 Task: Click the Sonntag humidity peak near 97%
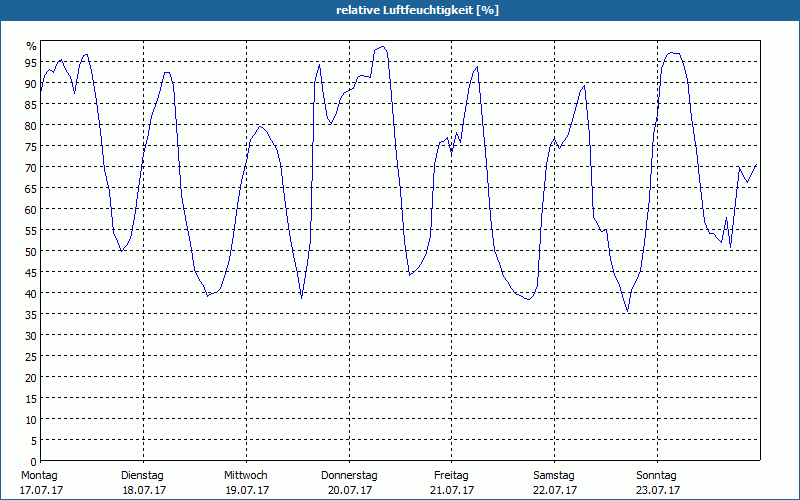[673, 53]
